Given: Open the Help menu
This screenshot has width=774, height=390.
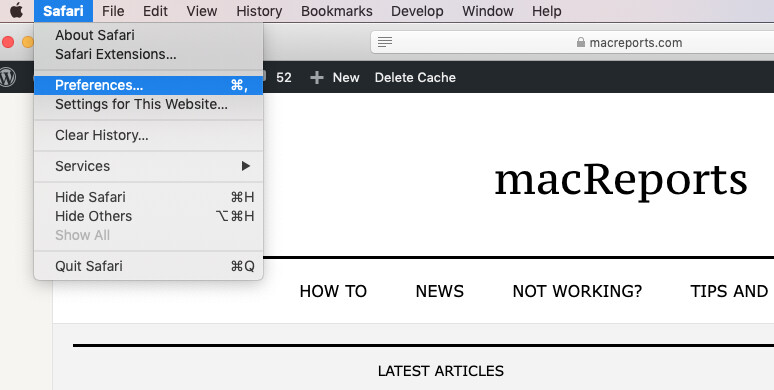Looking at the screenshot, I should click(x=546, y=11).
